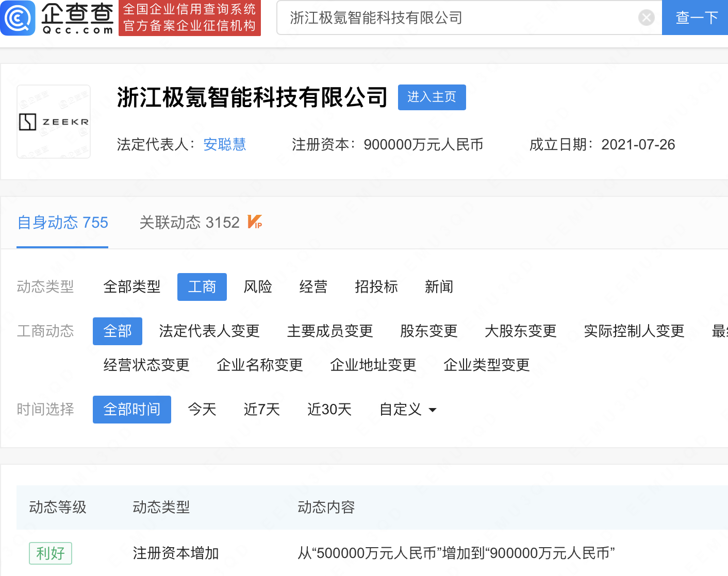Filter by 近7天 time range
This screenshot has height=576, width=728.
tap(261, 410)
